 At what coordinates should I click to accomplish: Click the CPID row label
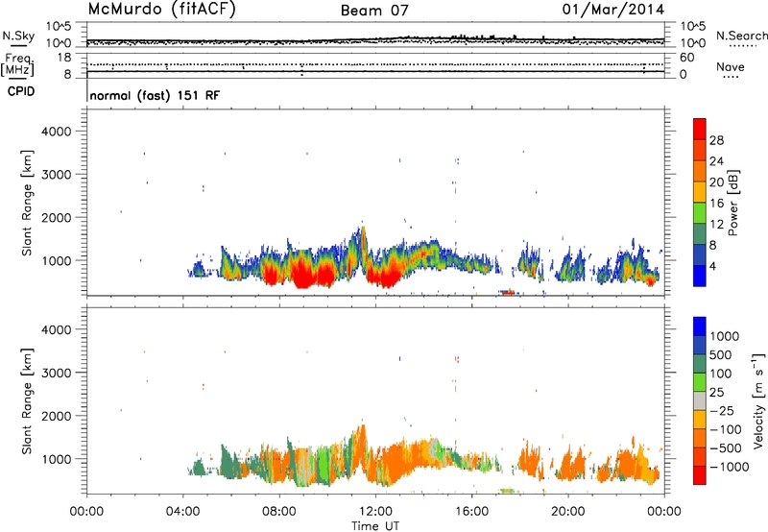21,91
